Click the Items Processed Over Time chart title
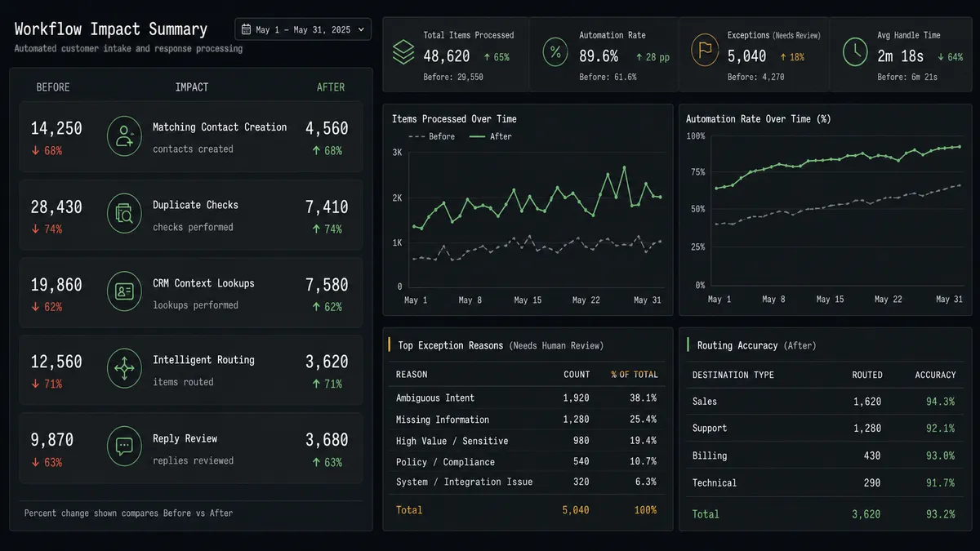Viewport: 980px width, 551px height. pos(454,119)
